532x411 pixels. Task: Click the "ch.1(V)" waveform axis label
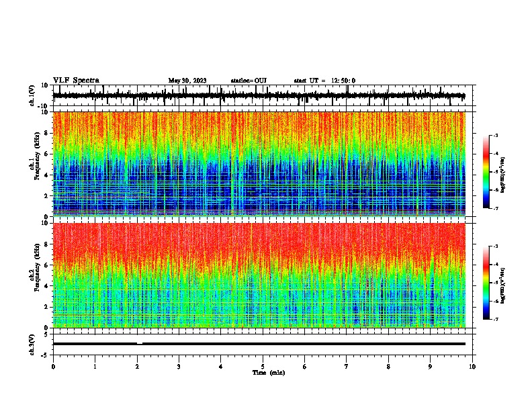point(32,95)
